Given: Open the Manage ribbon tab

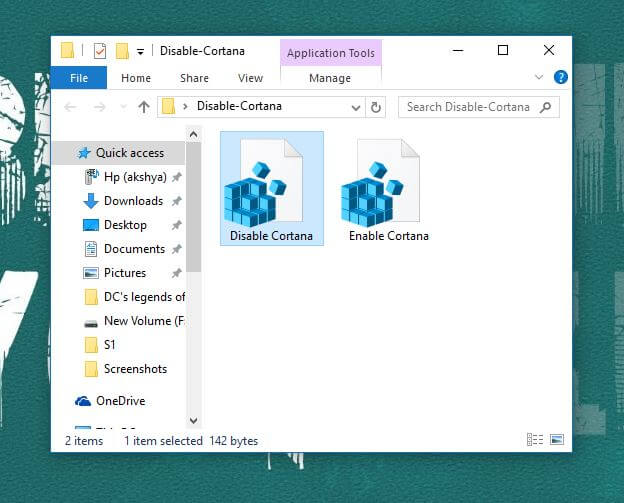Looking at the screenshot, I should (x=330, y=78).
